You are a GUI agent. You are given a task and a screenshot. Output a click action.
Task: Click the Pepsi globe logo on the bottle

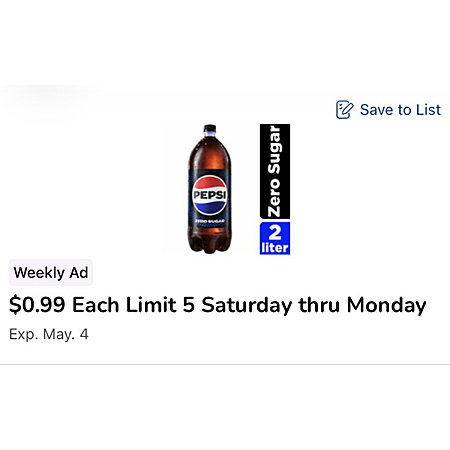(x=210, y=195)
